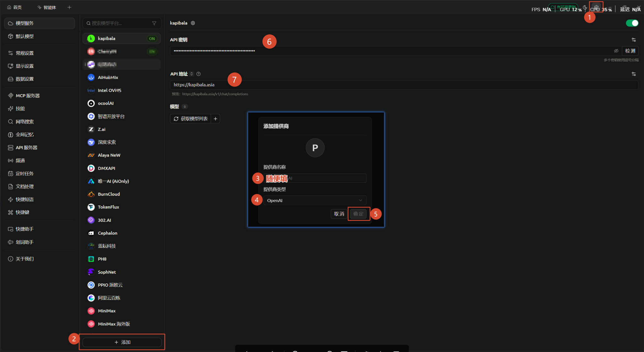Select the PPIO 派欧云 provider row
The width and height of the screenshot is (644, 352).
122,285
